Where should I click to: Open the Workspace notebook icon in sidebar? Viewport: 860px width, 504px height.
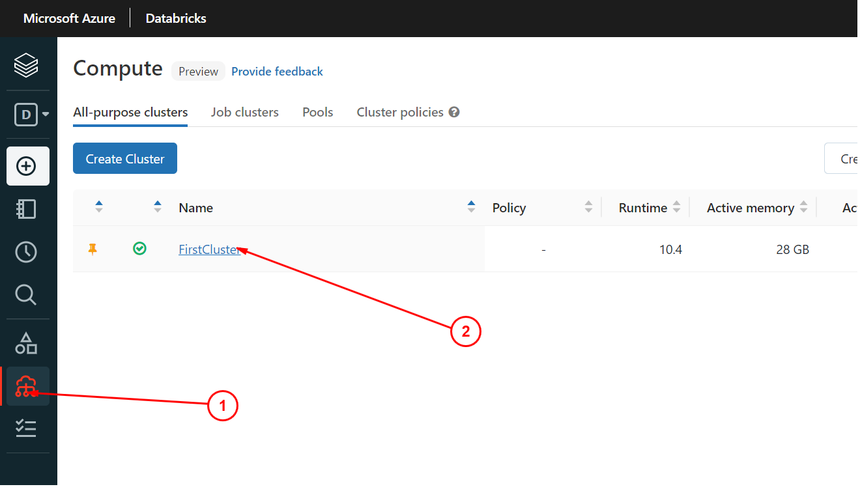[26, 209]
